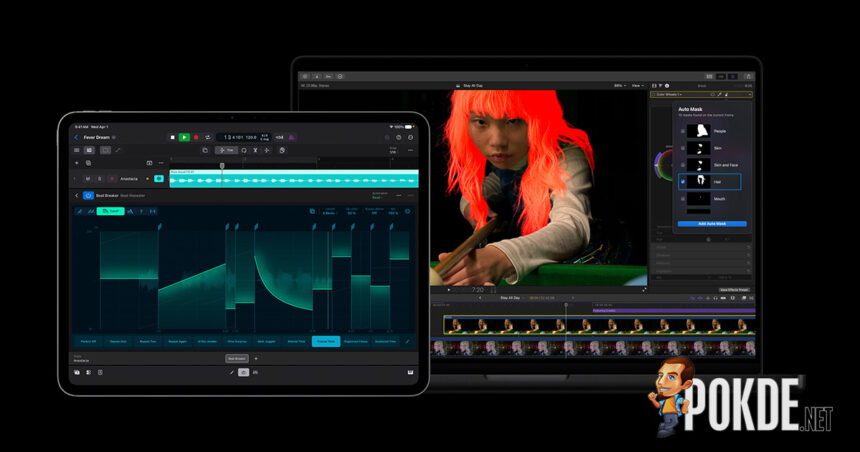Play the Final Cut viewer clip
This screenshot has height=452, width=860.
click(x=449, y=290)
